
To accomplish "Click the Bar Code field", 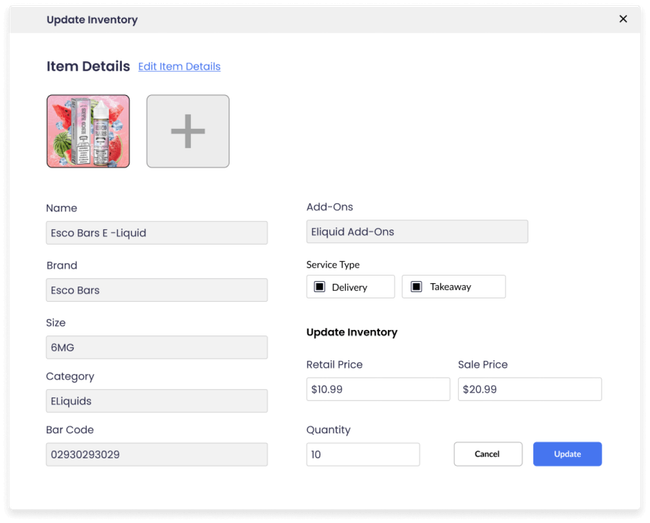I will click(x=157, y=454).
